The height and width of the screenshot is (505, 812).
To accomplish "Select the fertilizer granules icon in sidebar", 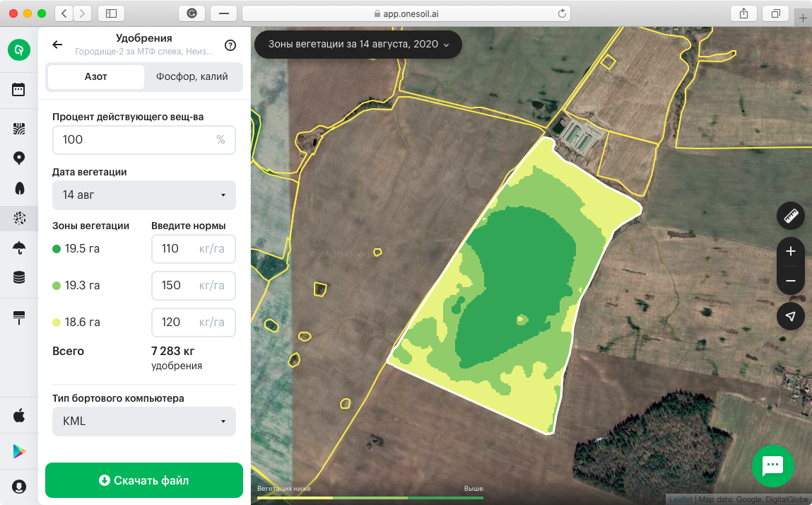I will coord(19,219).
